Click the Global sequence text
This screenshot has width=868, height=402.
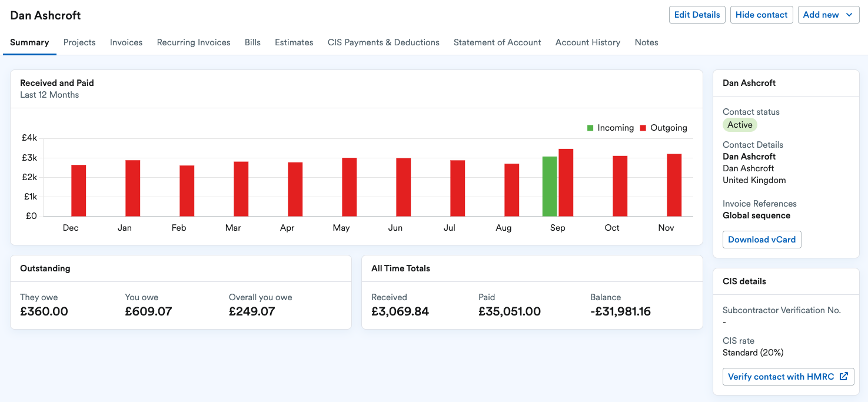click(756, 215)
